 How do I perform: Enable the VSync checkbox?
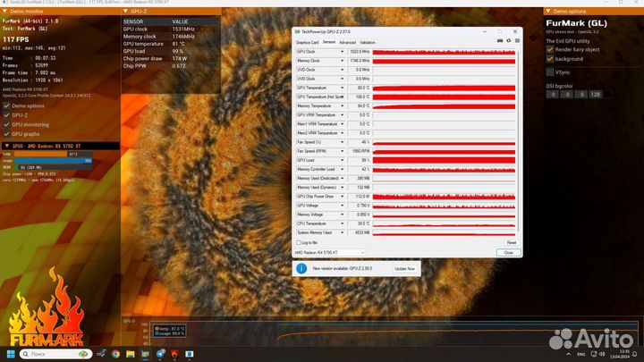pos(550,72)
